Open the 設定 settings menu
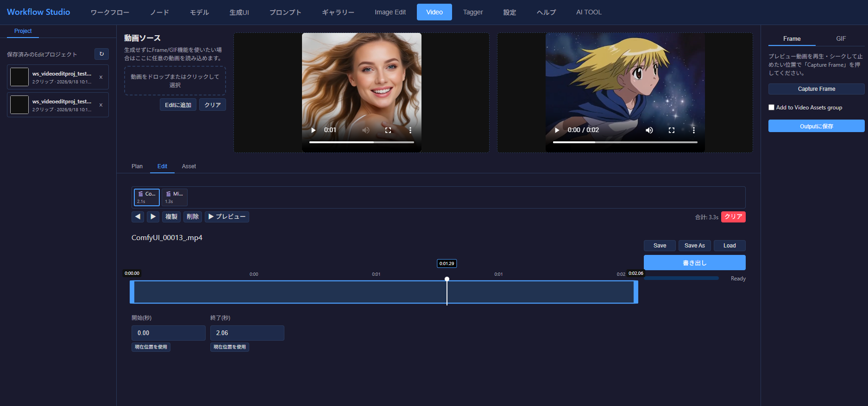 point(509,12)
